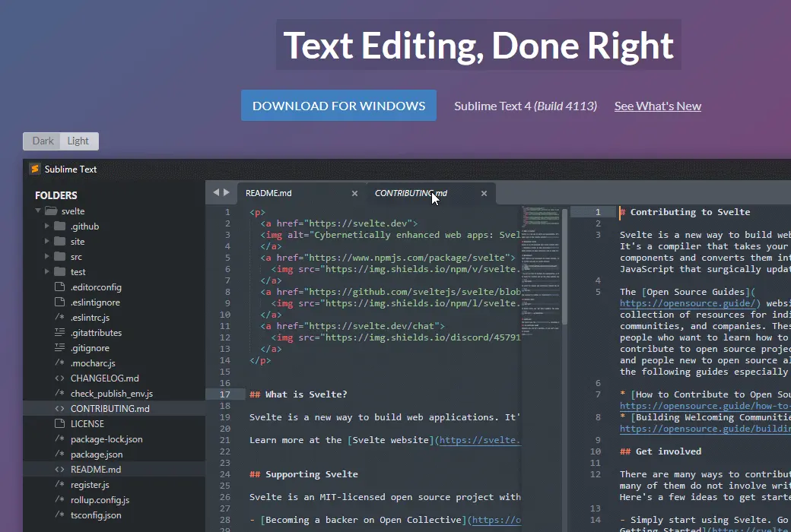Viewport: 791px width, 532px height.
Task: Expand the test folder arrow
Action: pyautogui.click(x=47, y=271)
